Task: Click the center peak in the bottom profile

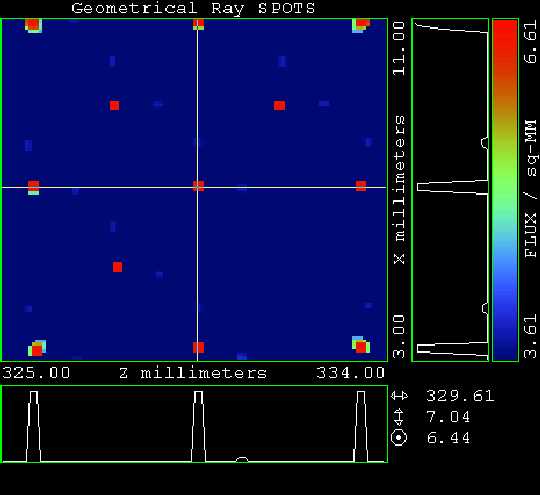Action: pyautogui.click(x=198, y=426)
